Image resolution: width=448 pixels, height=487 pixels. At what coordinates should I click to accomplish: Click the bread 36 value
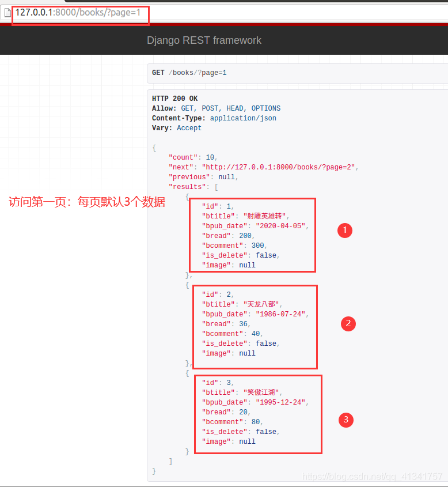coord(243,324)
